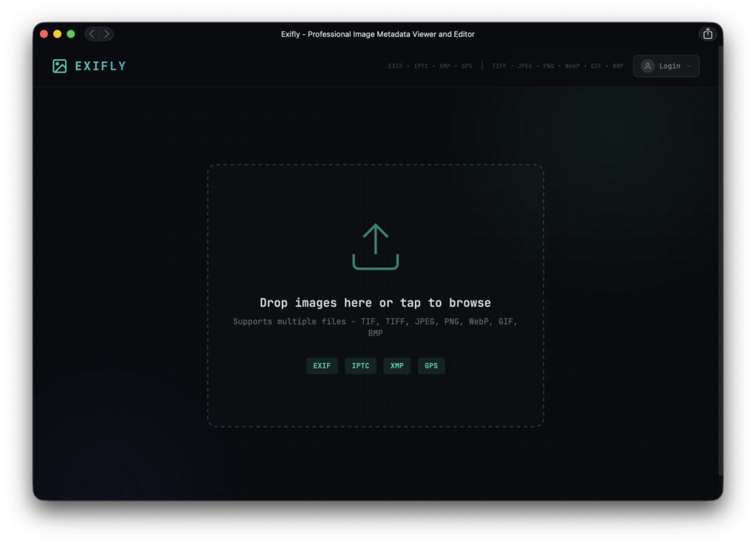Select the IPTC badge in drop zone
The height and width of the screenshot is (544, 756).
coord(360,366)
